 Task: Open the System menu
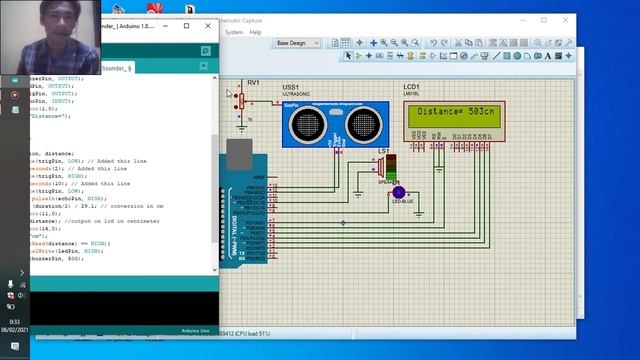click(x=234, y=32)
